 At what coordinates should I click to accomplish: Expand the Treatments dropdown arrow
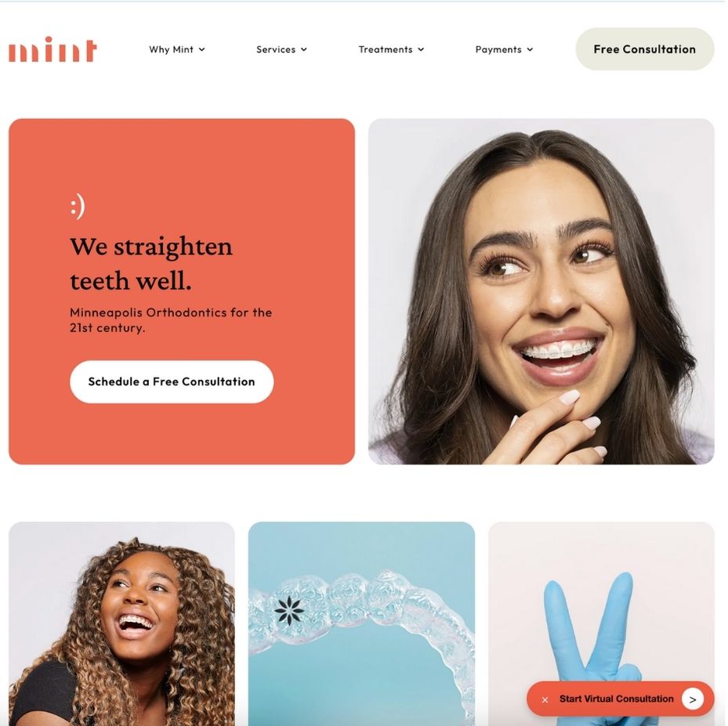[x=421, y=49]
